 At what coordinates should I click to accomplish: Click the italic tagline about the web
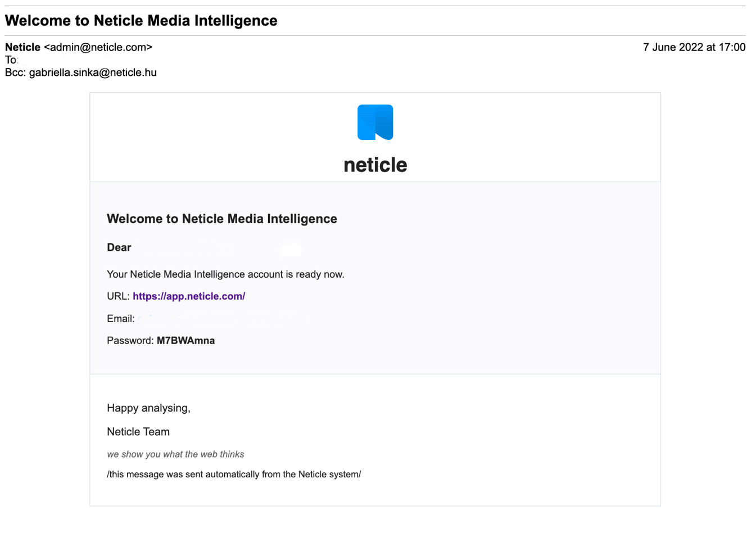pyautogui.click(x=175, y=454)
